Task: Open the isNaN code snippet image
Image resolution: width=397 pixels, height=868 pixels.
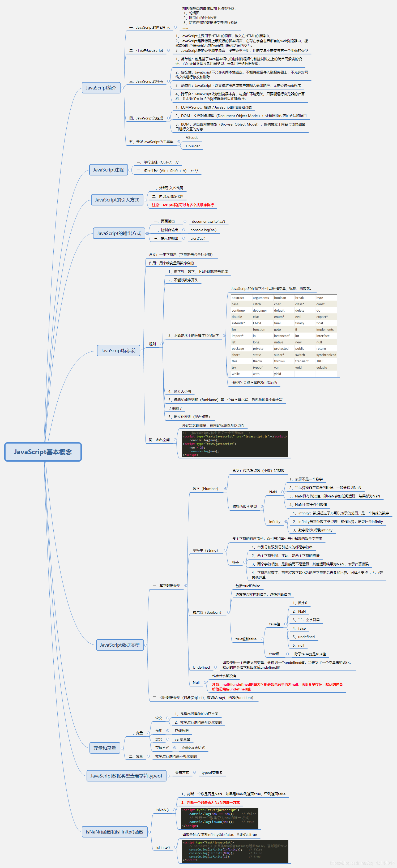Action: point(220,818)
